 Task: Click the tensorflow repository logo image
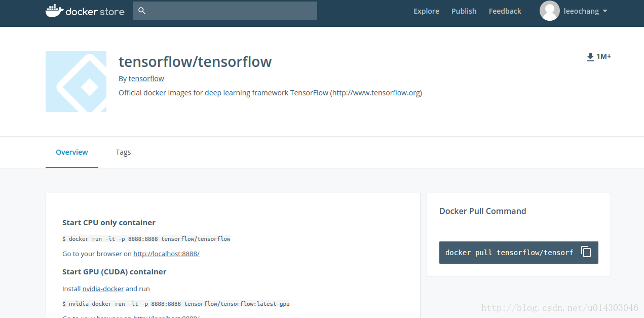(76, 82)
